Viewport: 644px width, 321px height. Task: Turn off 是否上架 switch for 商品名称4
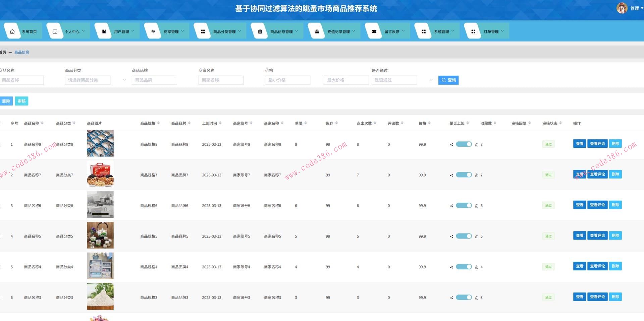coord(464,267)
